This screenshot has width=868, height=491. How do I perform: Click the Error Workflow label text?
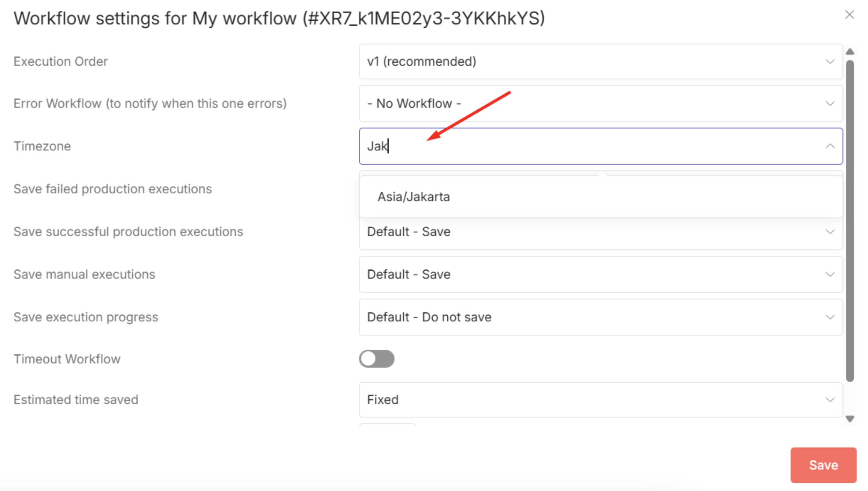click(150, 103)
